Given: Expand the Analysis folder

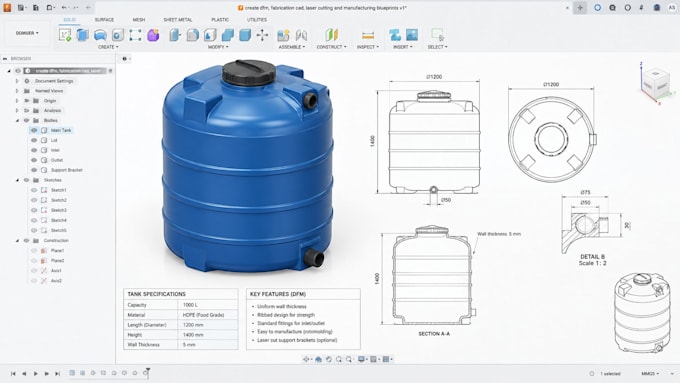Looking at the screenshot, I should [x=17, y=111].
